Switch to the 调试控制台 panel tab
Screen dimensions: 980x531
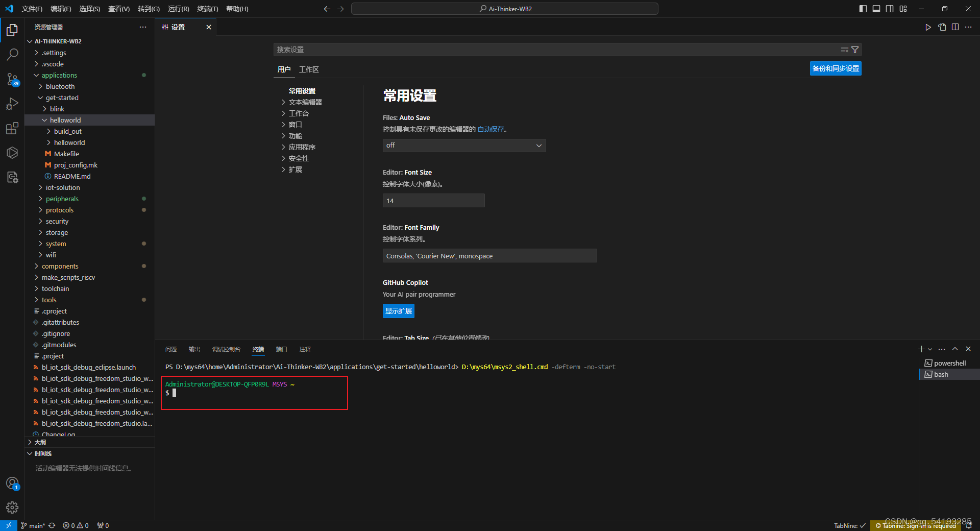[226, 349]
